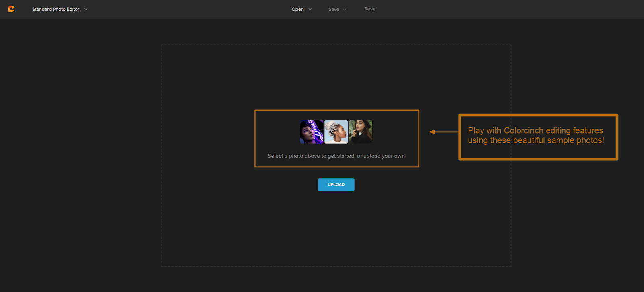Open the Open menu
The height and width of the screenshot is (292, 644).
click(x=297, y=9)
